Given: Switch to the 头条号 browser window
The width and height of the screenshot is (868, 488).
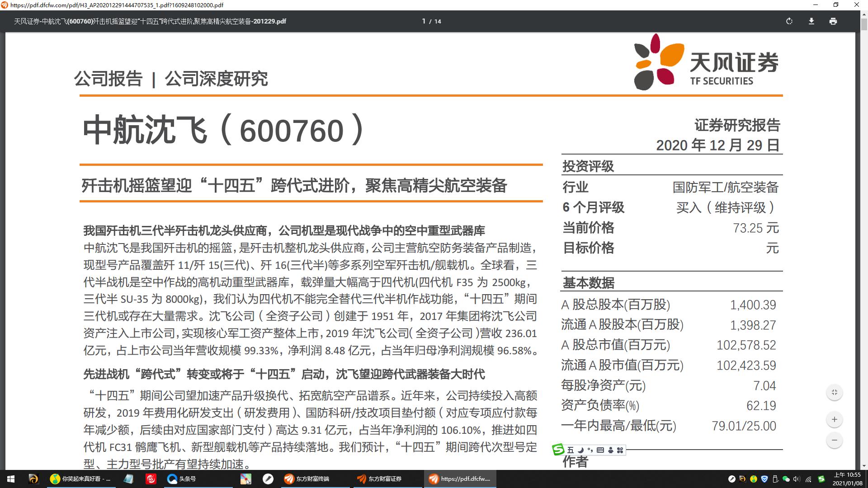Looking at the screenshot, I should 198,479.
